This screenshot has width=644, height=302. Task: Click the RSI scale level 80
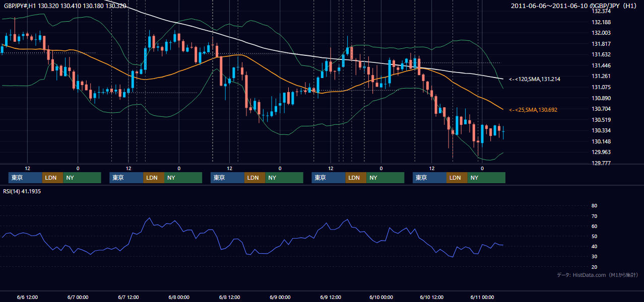[595, 206]
